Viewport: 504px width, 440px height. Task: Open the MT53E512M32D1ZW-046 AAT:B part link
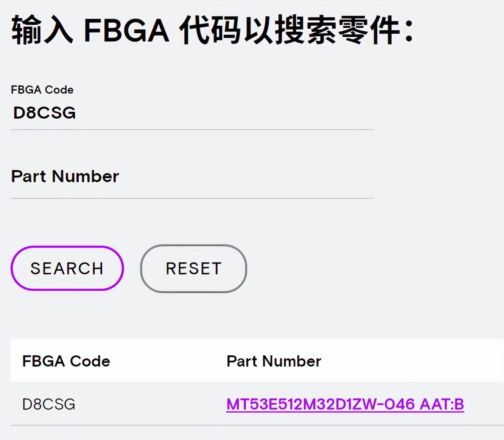tap(345, 404)
